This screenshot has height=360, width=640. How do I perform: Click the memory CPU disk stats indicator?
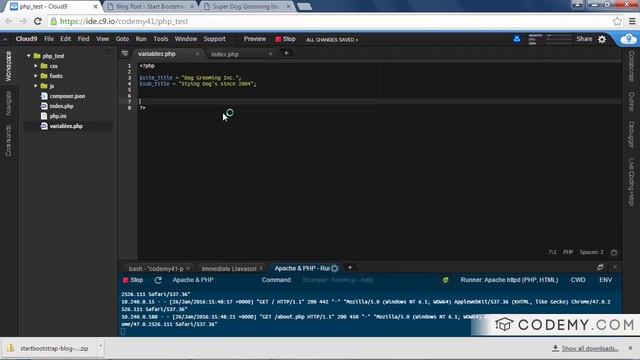pos(550,40)
